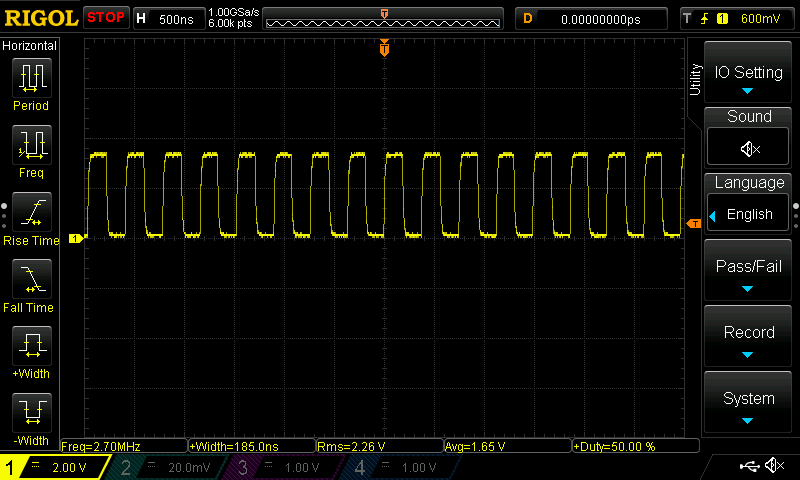Image resolution: width=800 pixels, height=480 pixels.
Task: Click the D delay 0.00000000ps field
Action: click(591, 19)
